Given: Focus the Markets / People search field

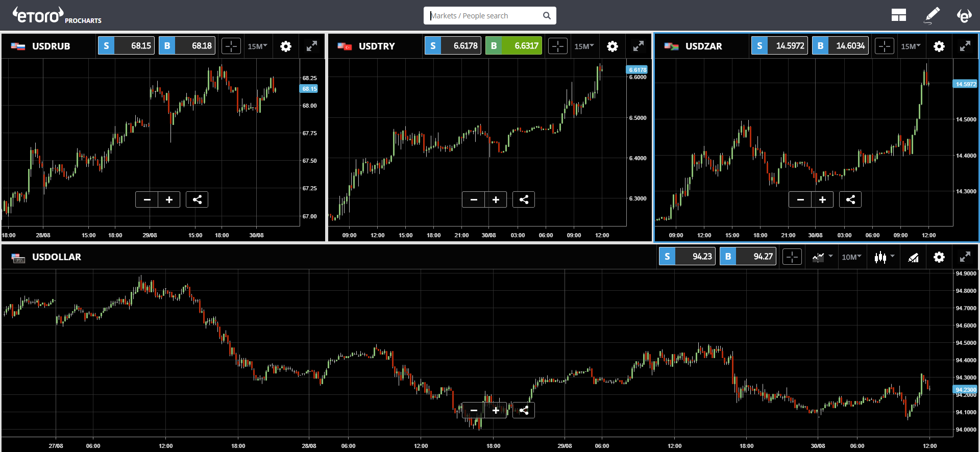Looking at the screenshot, I should coord(485,16).
